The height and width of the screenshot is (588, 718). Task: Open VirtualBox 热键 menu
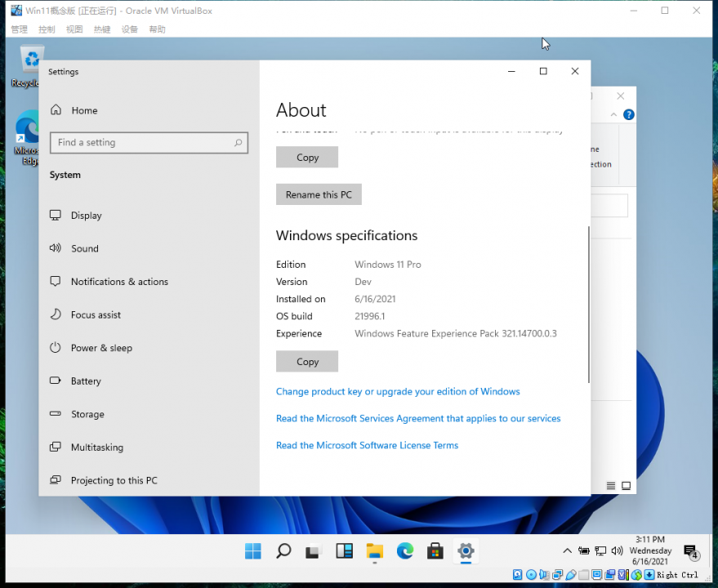point(102,29)
